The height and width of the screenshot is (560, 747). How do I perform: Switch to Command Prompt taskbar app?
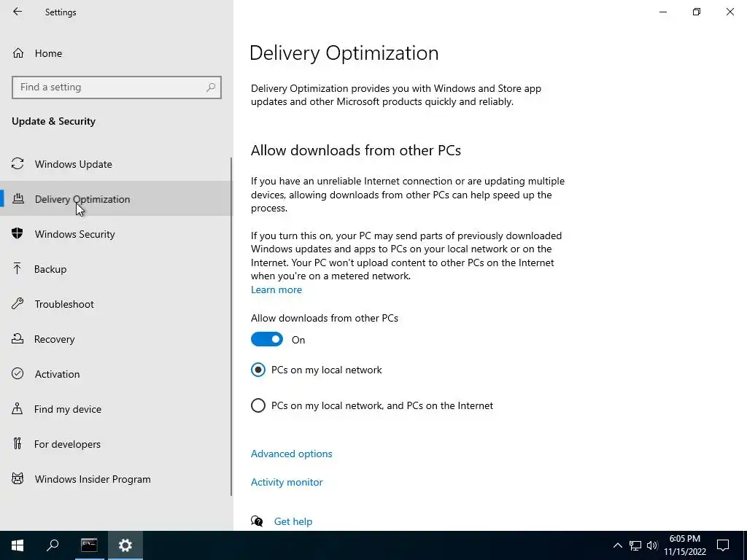pyautogui.click(x=89, y=545)
